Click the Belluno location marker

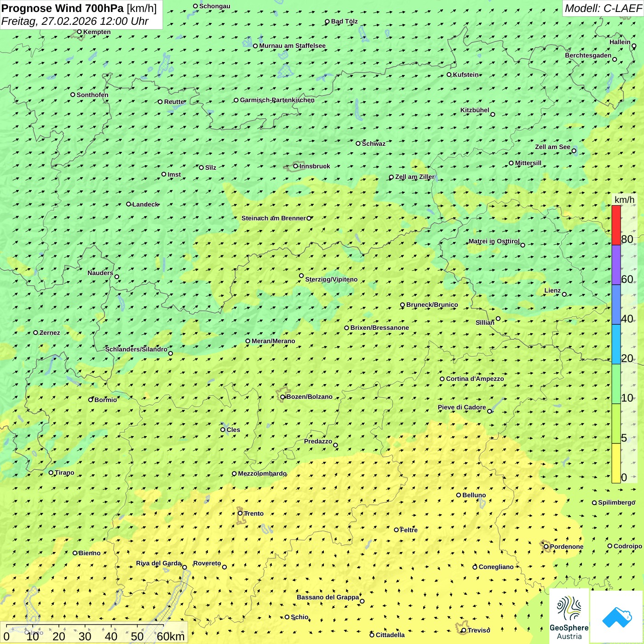click(459, 495)
